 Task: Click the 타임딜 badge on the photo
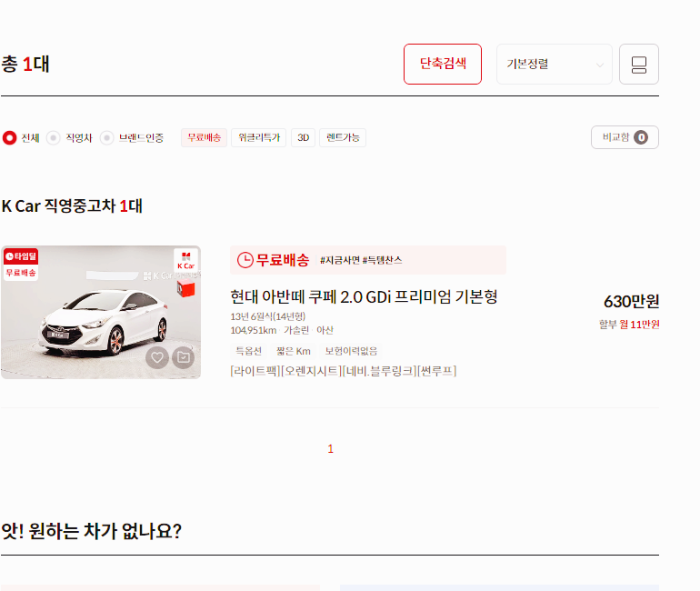21,256
